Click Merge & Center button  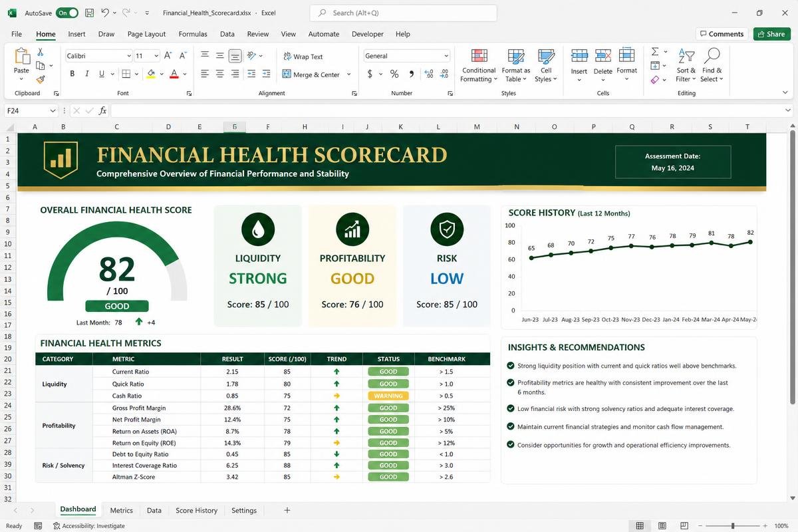pos(311,75)
